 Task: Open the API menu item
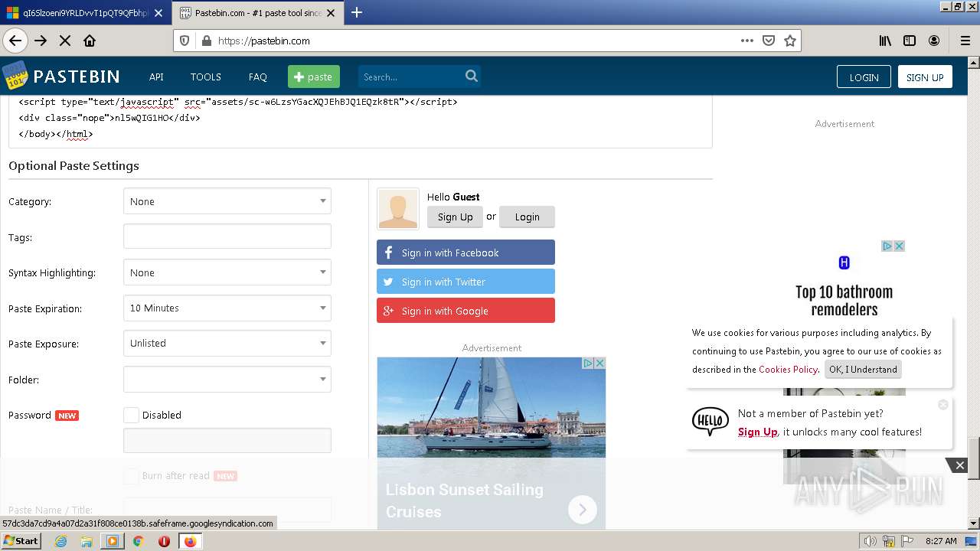156,77
